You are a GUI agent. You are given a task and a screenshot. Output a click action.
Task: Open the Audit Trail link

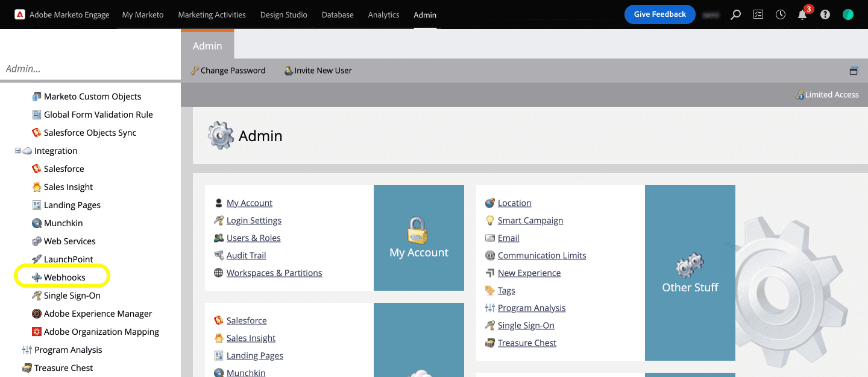click(x=246, y=256)
